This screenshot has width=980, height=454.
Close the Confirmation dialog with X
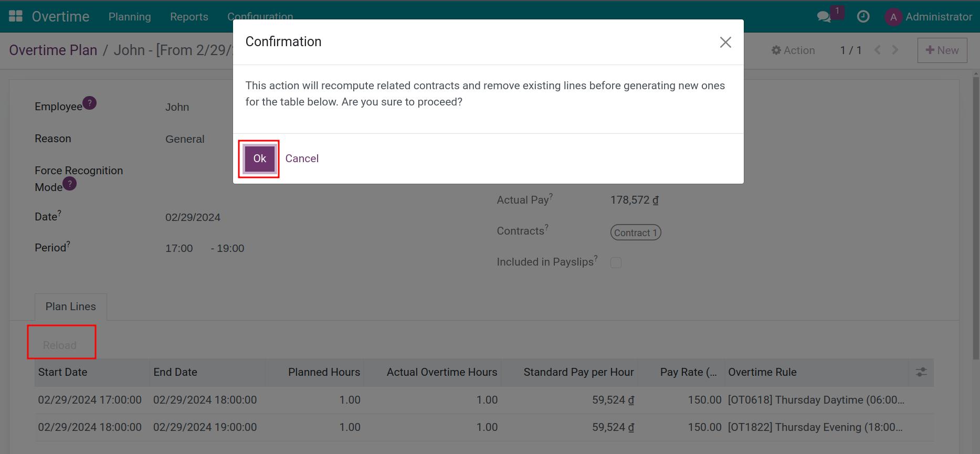(725, 42)
